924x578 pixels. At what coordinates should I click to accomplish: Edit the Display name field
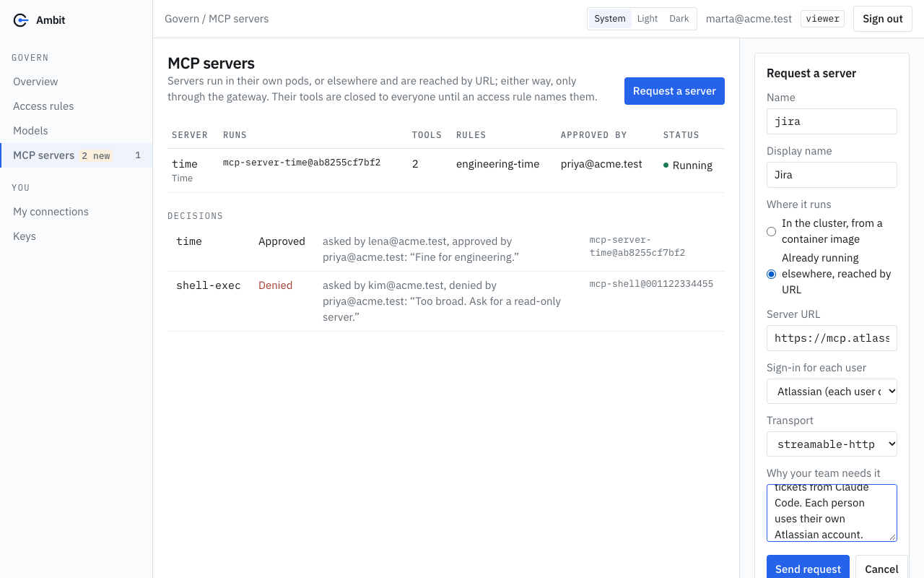[832, 175]
